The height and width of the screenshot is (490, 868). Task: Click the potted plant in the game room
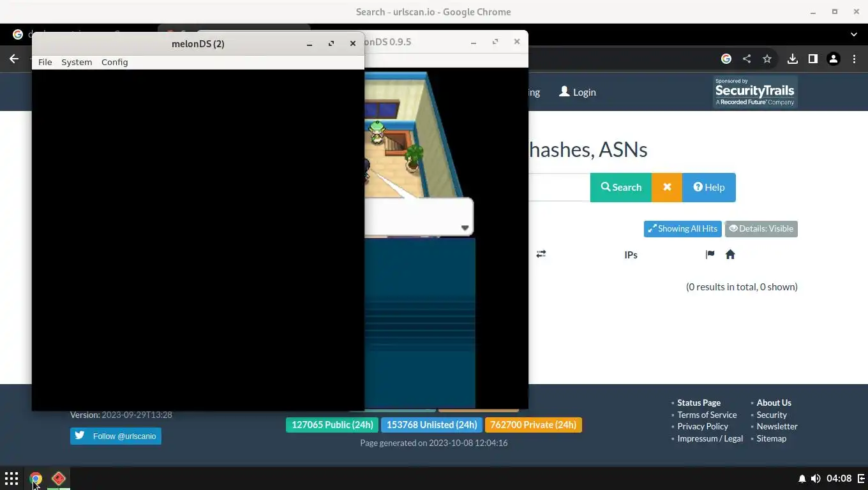414,158
